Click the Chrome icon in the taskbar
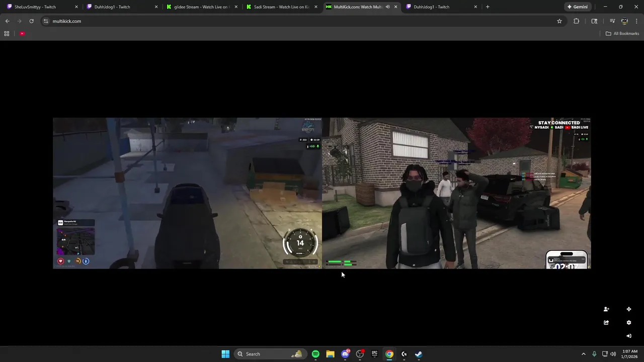The image size is (644, 362). [389, 354]
